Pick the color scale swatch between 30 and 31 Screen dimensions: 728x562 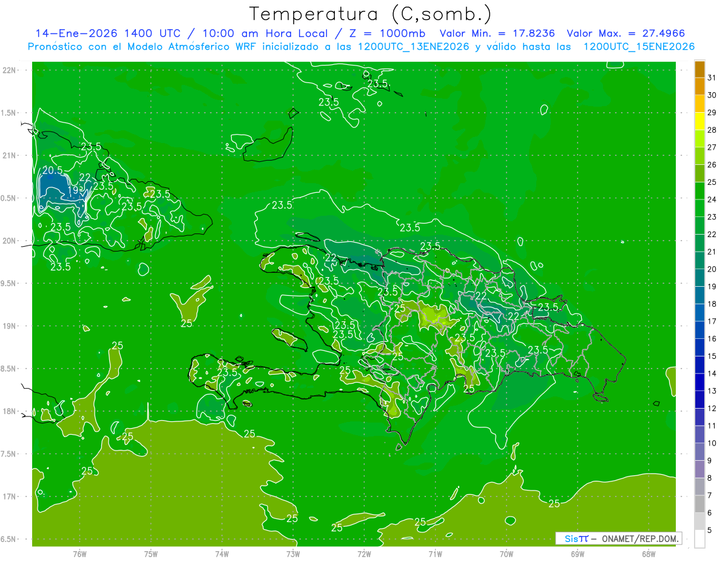tap(699, 86)
